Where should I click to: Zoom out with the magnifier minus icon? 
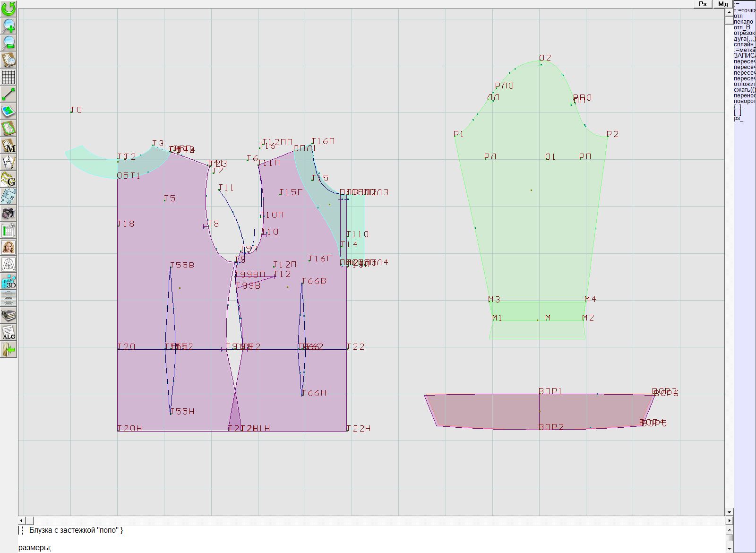[9, 43]
